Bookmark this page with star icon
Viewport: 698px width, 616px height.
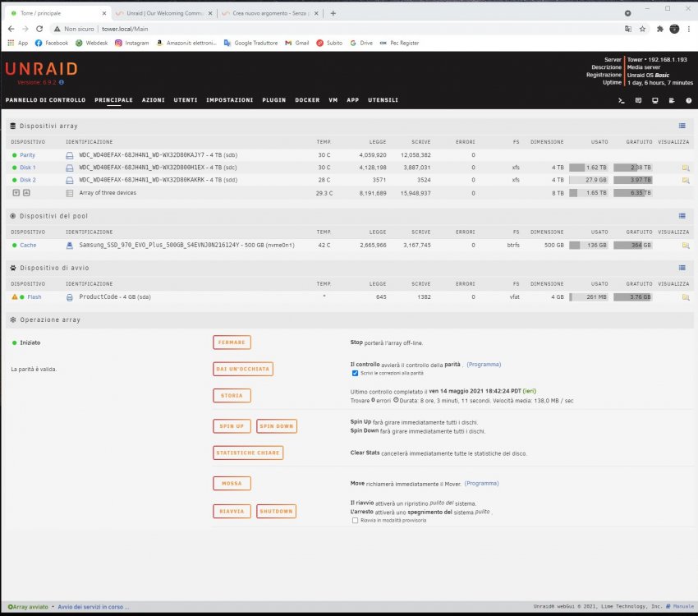coord(642,29)
